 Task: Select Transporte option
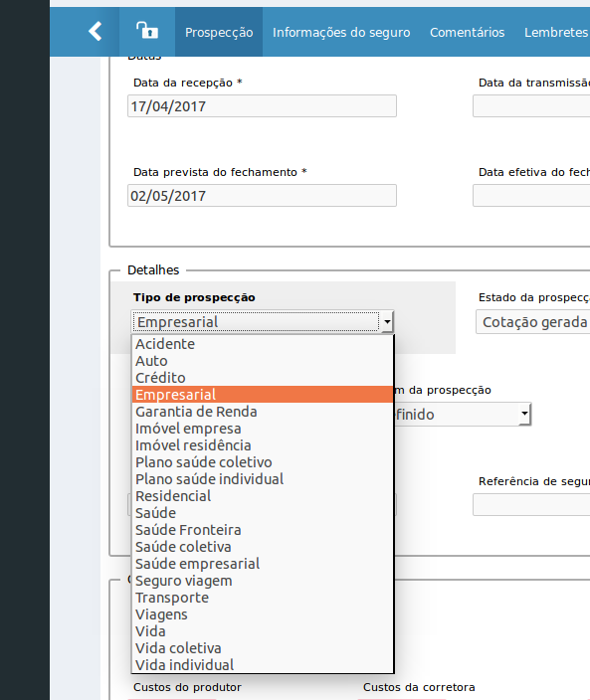[x=263, y=598]
